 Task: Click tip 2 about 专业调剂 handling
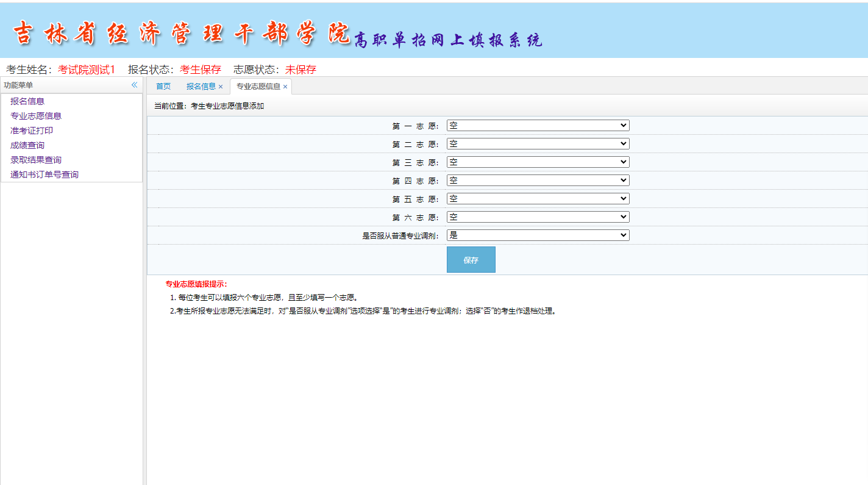363,311
